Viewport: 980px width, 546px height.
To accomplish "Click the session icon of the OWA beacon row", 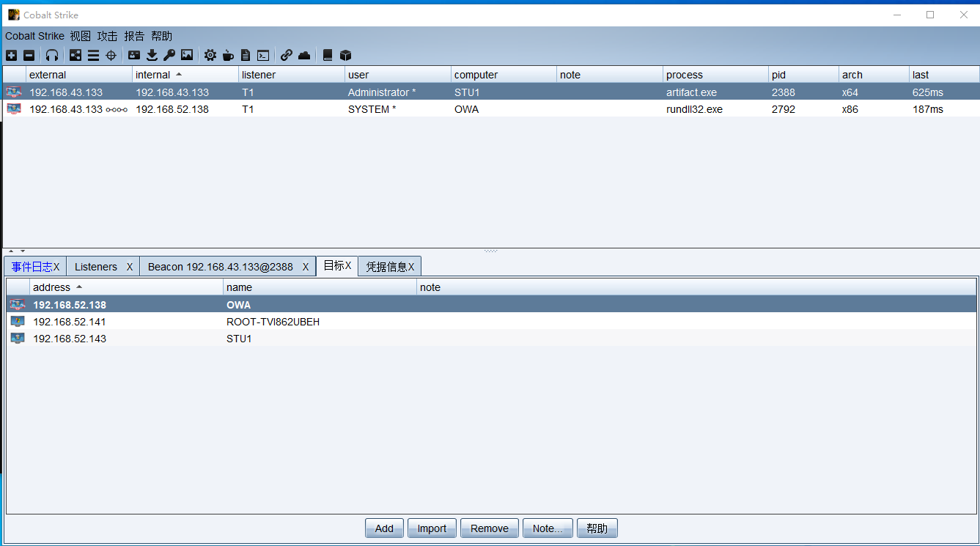I will (x=14, y=109).
